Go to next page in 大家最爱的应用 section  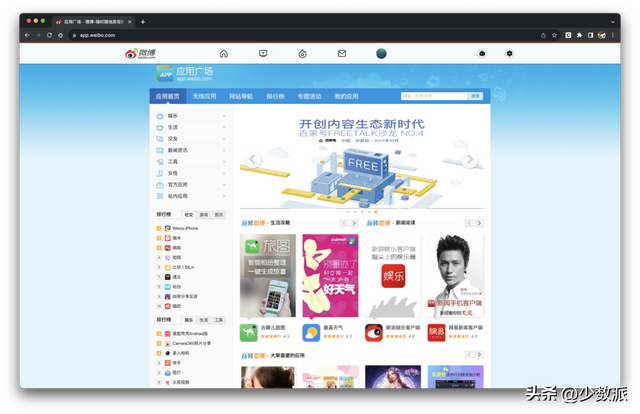pos(480,354)
